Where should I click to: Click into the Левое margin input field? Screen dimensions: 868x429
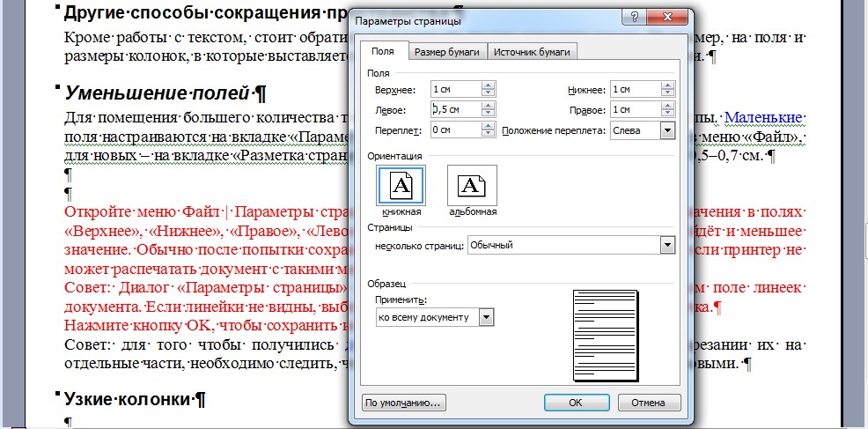pos(454,109)
